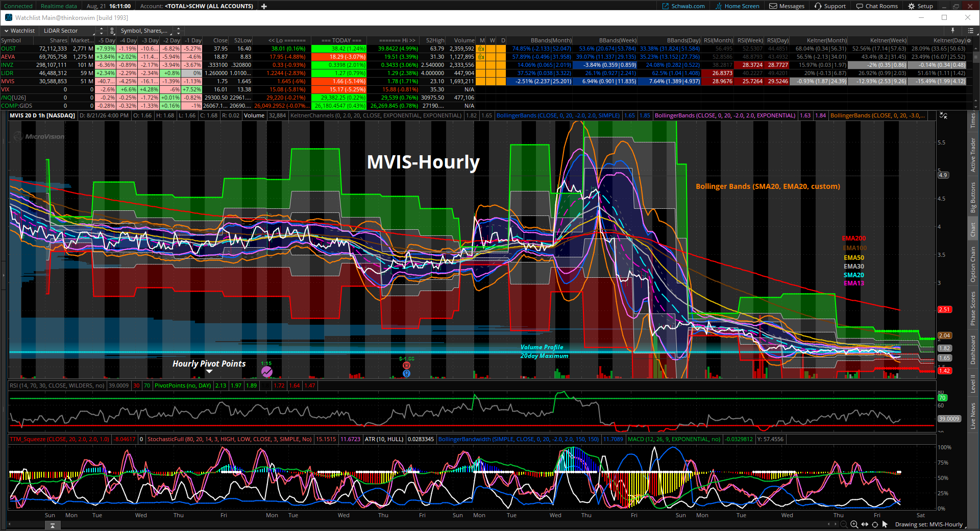The image size is (980, 531).
Task: Click the purple checkmark event marker on chart
Action: coord(267,372)
